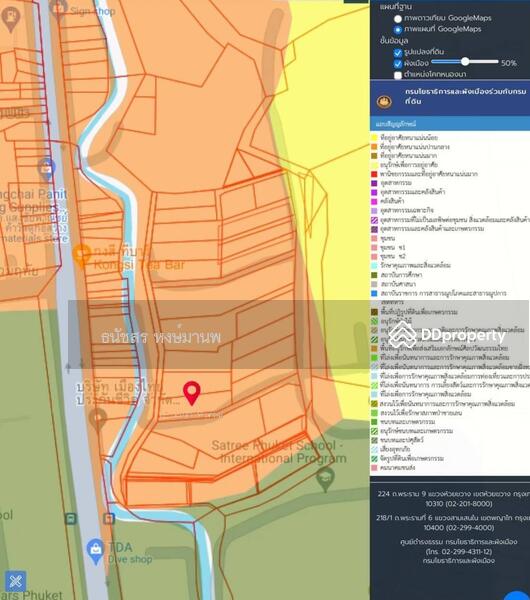This screenshot has width=530, height=600.
Task: Click the blue measuring tools icon
Action: [15, 581]
